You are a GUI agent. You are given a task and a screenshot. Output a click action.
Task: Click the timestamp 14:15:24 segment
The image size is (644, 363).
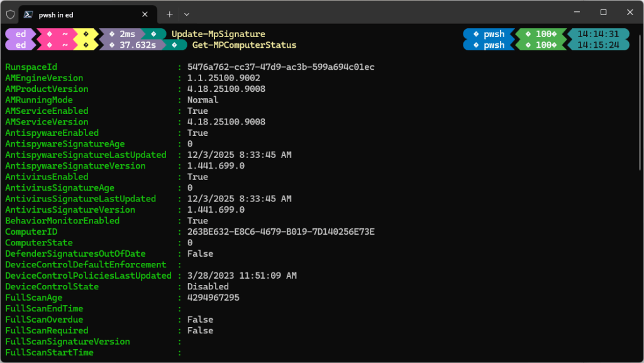pos(599,45)
